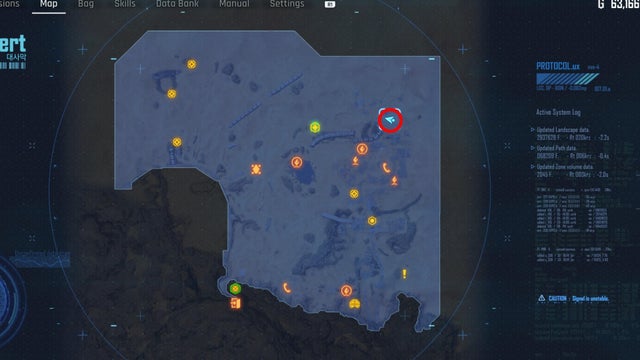Screen dimensions: 640x360
Task: Switch to the Skills tab
Action: point(125,4)
